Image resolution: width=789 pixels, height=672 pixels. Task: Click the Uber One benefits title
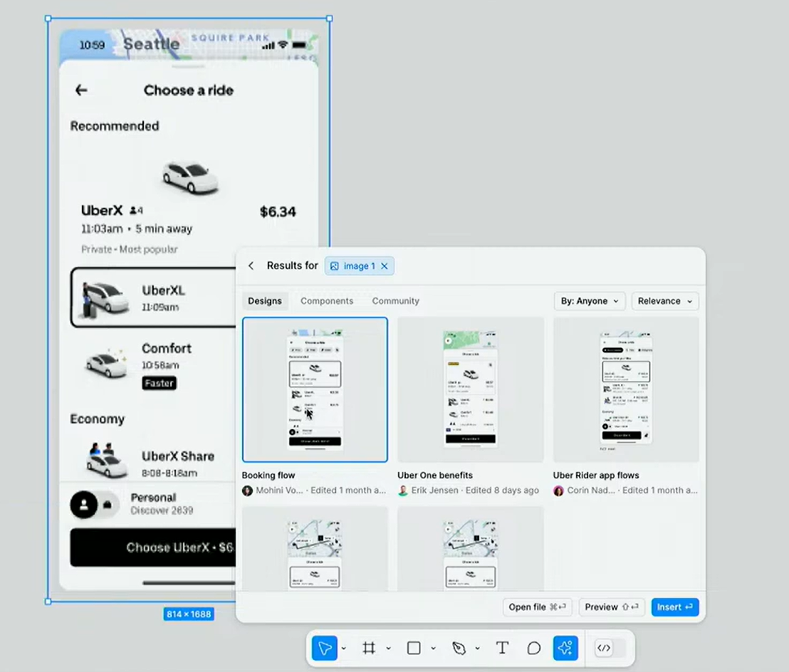pyautogui.click(x=435, y=476)
